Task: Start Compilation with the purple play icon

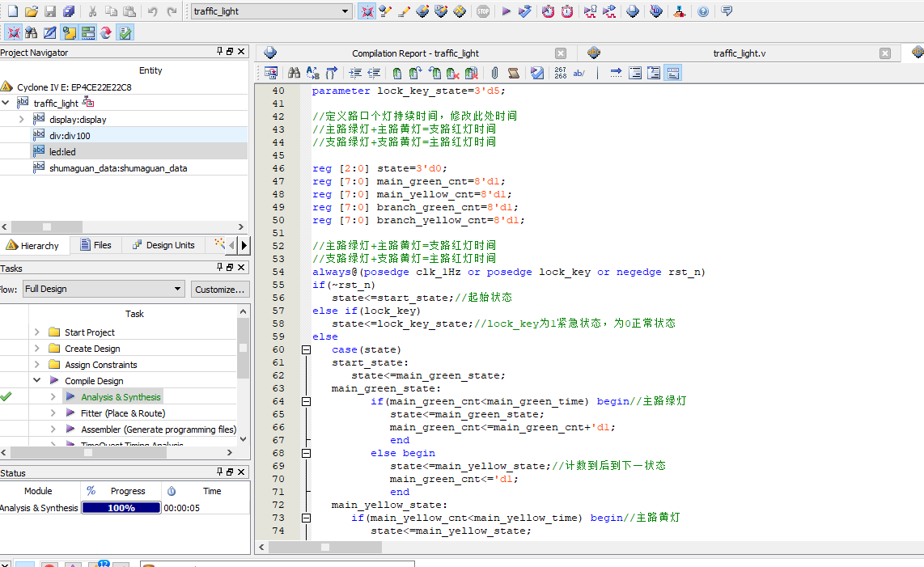Action: [506, 11]
